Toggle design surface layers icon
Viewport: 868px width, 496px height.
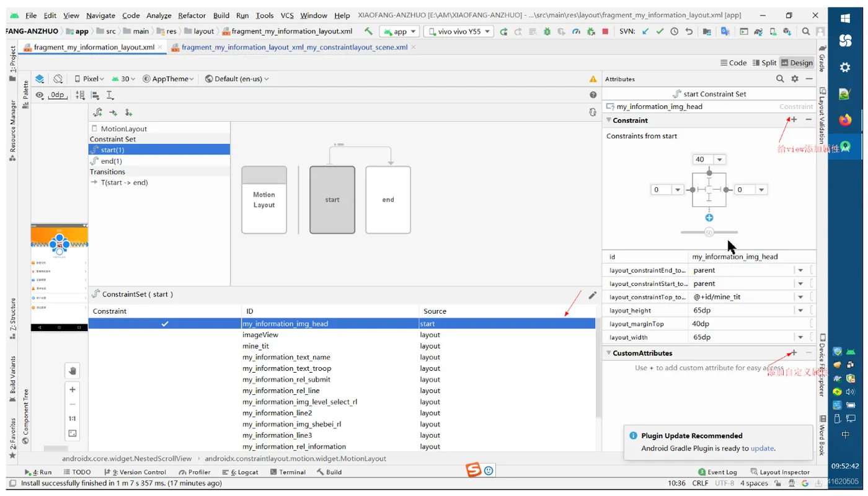40,79
